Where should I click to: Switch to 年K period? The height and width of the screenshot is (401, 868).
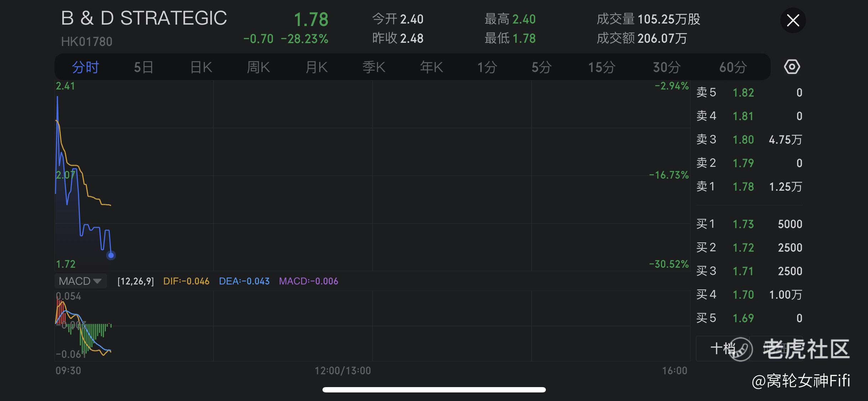[432, 67]
